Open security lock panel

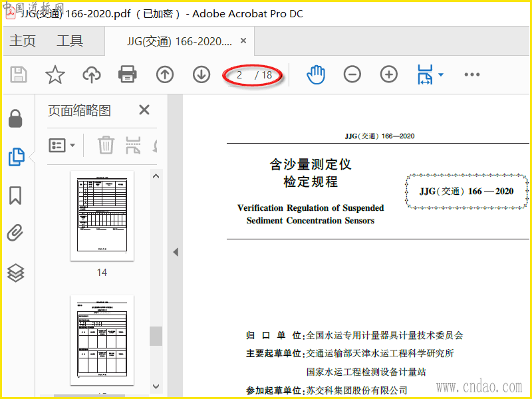[x=15, y=118]
